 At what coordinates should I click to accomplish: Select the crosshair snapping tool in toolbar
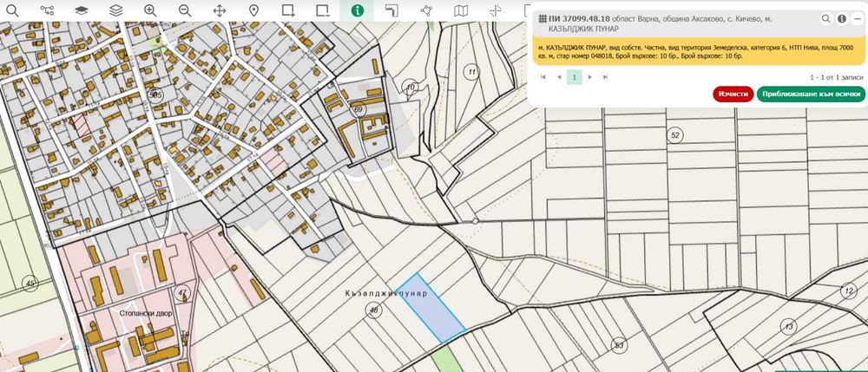(495, 10)
